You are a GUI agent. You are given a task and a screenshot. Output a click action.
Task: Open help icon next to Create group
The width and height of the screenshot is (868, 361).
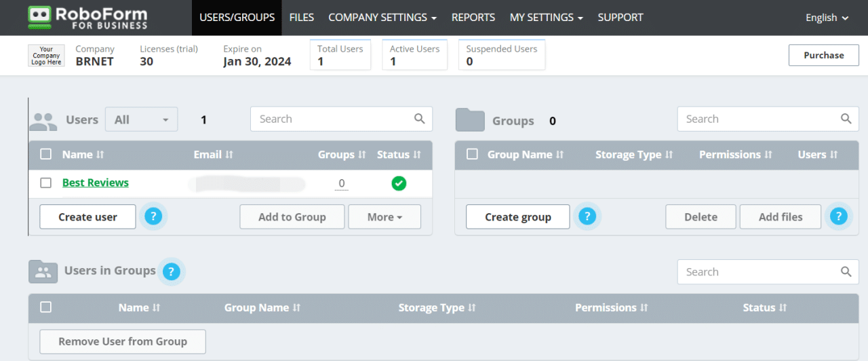587,216
